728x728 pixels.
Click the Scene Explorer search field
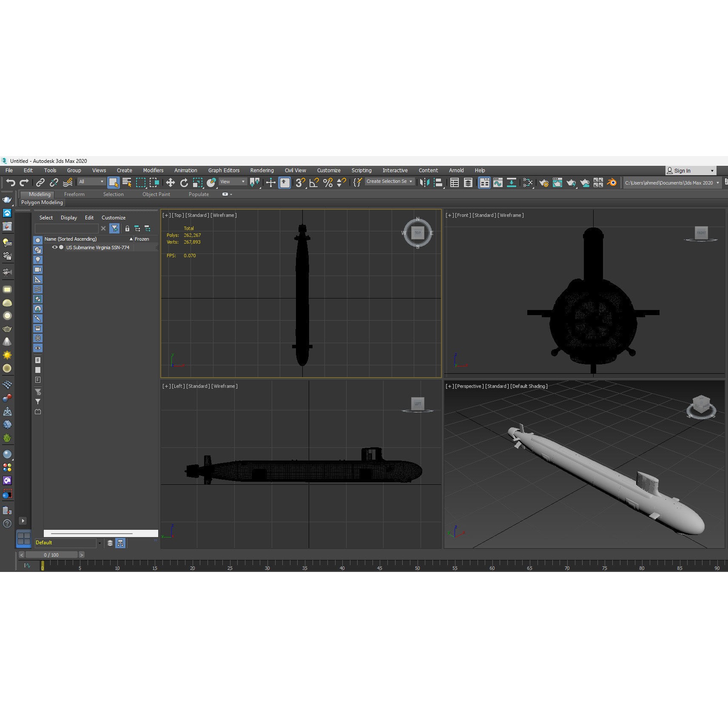coord(67,228)
